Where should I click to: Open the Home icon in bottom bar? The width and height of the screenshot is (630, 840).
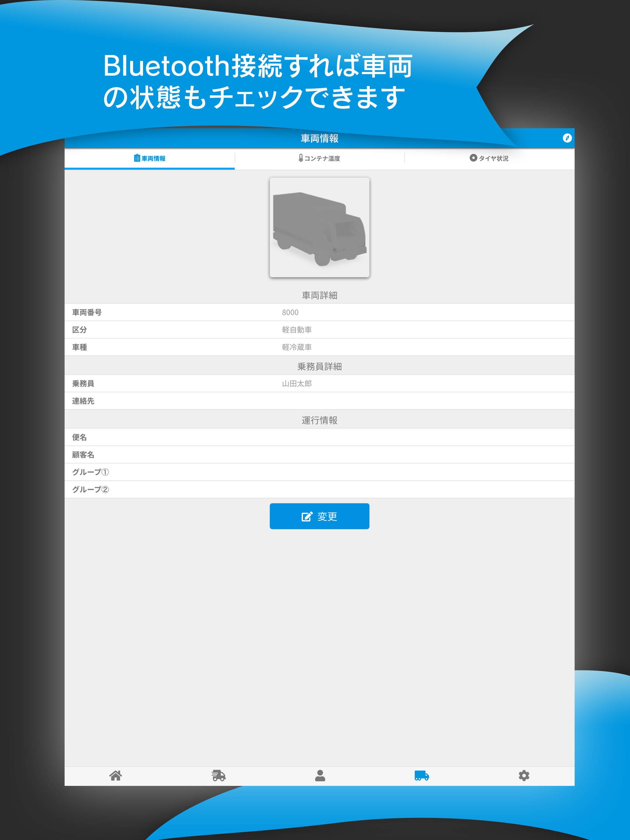(x=116, y=775)
